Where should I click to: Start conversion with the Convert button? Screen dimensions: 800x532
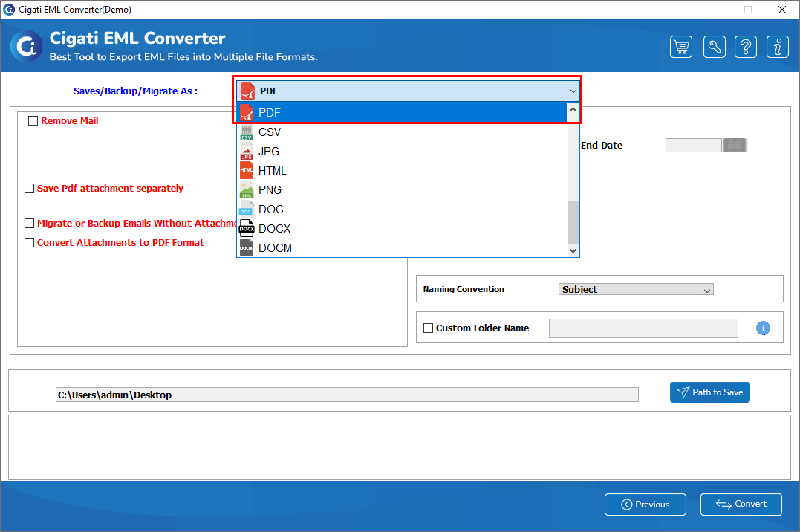pos(741,505)
